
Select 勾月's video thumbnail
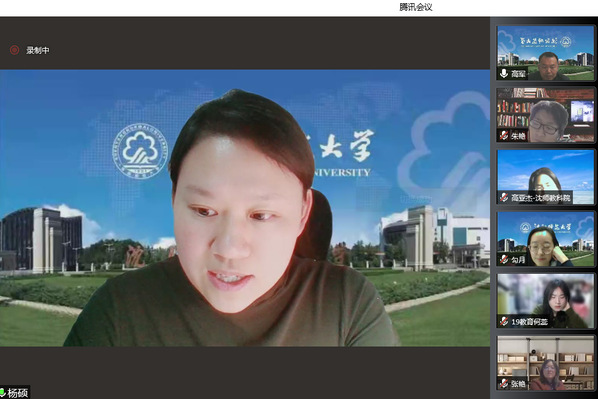click(x=546, y=239)
